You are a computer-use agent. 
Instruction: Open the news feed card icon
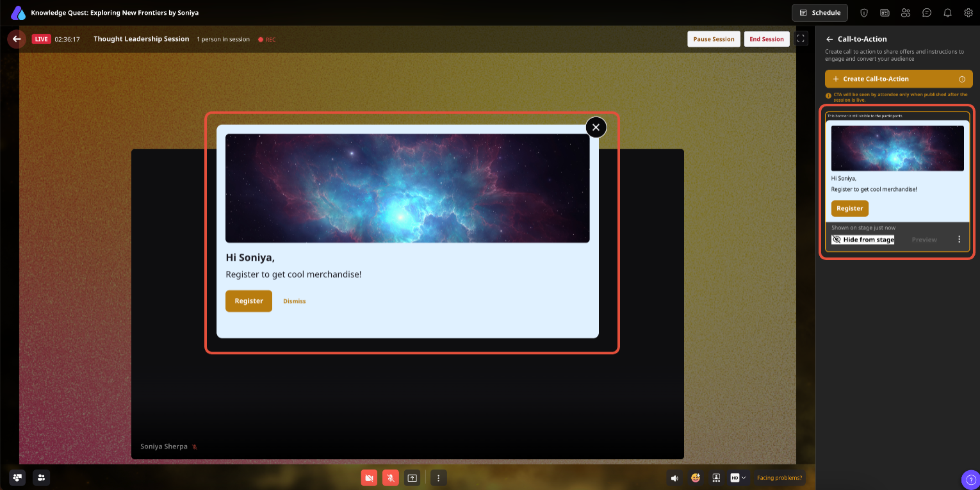coord(885,12)
